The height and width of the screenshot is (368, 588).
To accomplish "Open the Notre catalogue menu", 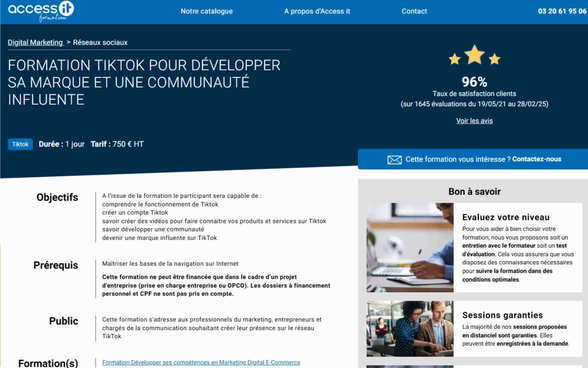I will [x=207, y=11].
